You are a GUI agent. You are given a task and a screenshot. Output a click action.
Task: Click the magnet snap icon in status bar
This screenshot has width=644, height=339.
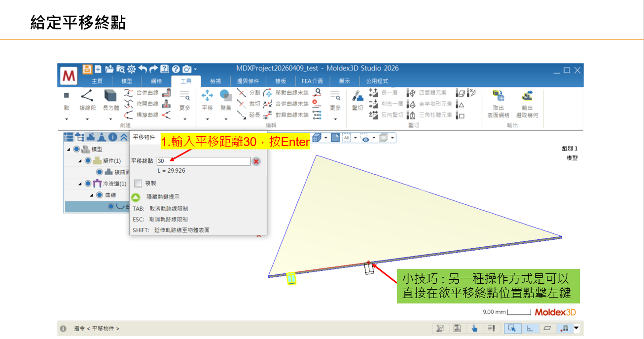point(564,328)
